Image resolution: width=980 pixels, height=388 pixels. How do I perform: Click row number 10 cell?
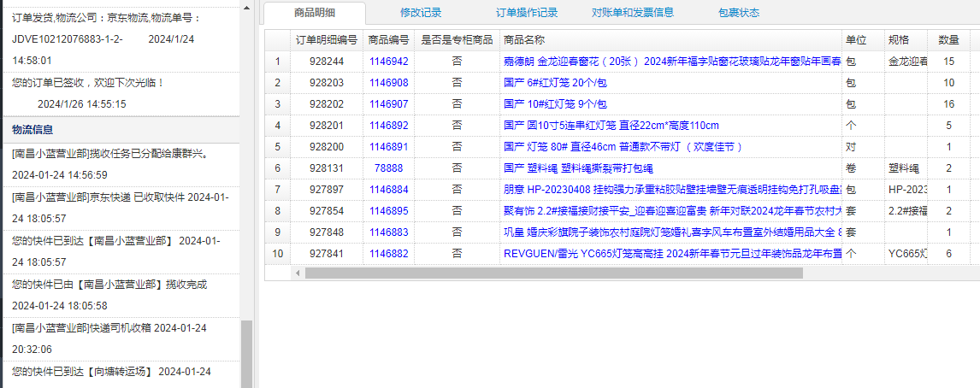[278, 254]
